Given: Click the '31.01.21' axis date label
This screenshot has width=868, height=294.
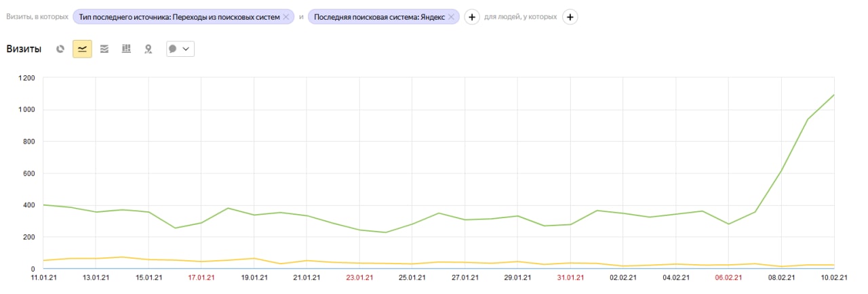Looking at the screenshot, I should point(570,277).
